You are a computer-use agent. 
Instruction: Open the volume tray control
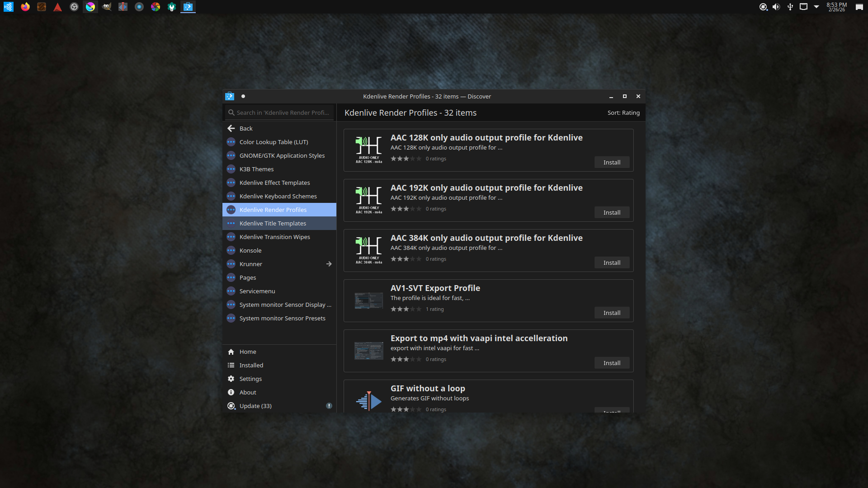coord(777,7)
